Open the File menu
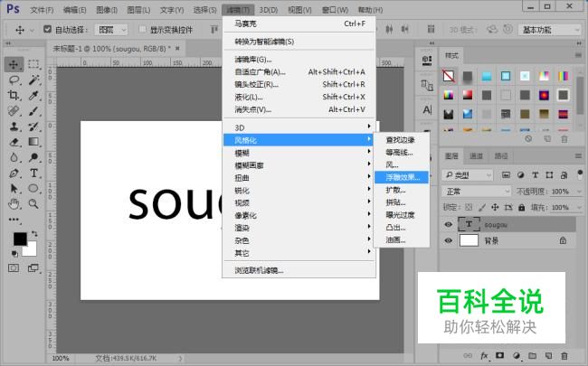This screenshot has width=588, height=366. [42, 10]
